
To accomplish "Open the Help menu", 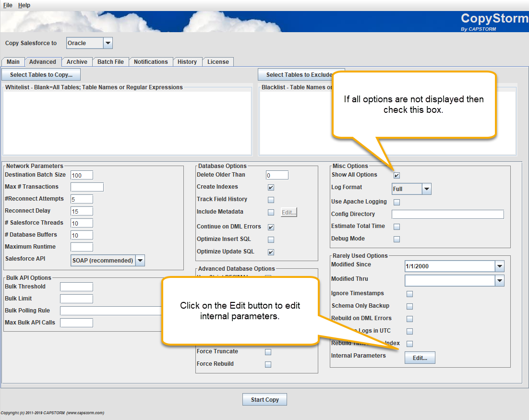I will tap(24, 5).
